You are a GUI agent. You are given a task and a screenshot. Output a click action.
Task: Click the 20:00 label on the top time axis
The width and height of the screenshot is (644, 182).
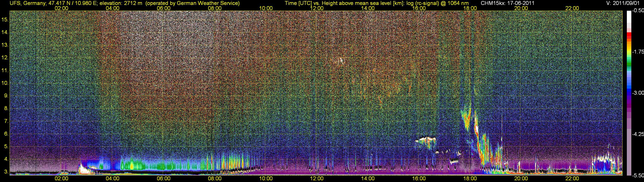pyautogui.click(x=521, y=8)
